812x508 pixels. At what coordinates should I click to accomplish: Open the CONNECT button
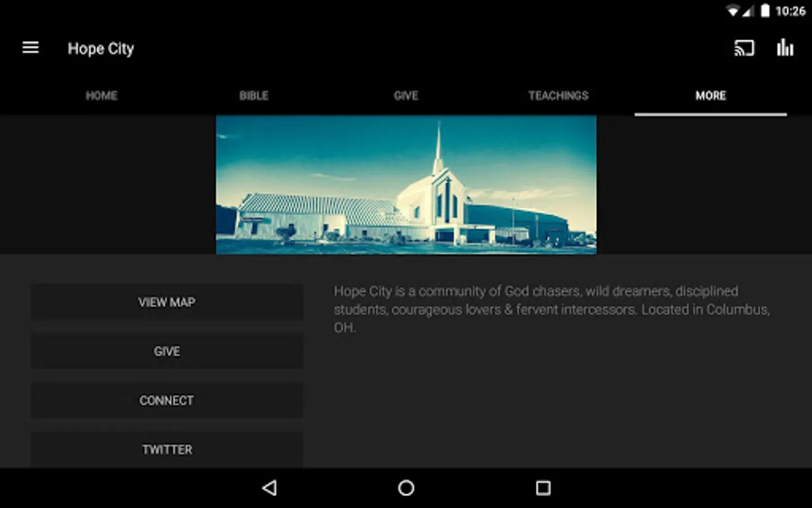[x=167, y=400]
